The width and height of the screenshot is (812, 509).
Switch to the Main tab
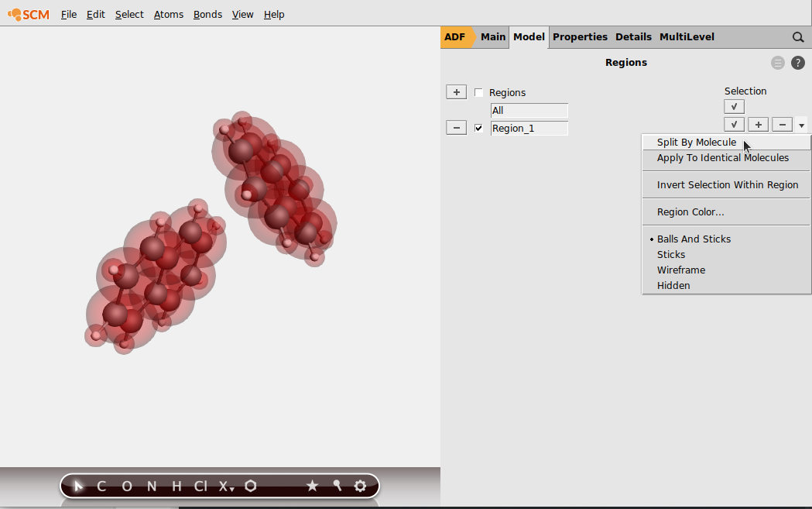[x=493, y=37]
